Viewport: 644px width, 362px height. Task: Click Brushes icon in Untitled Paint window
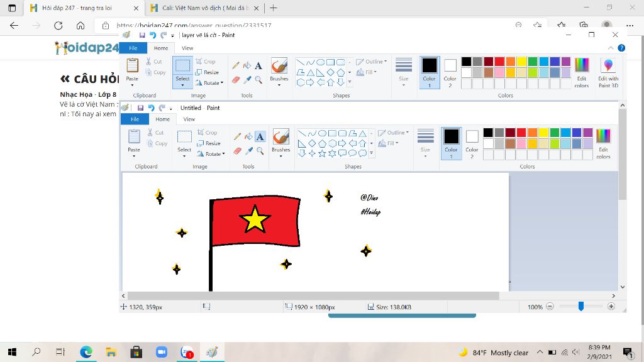[x=281, y=136]
